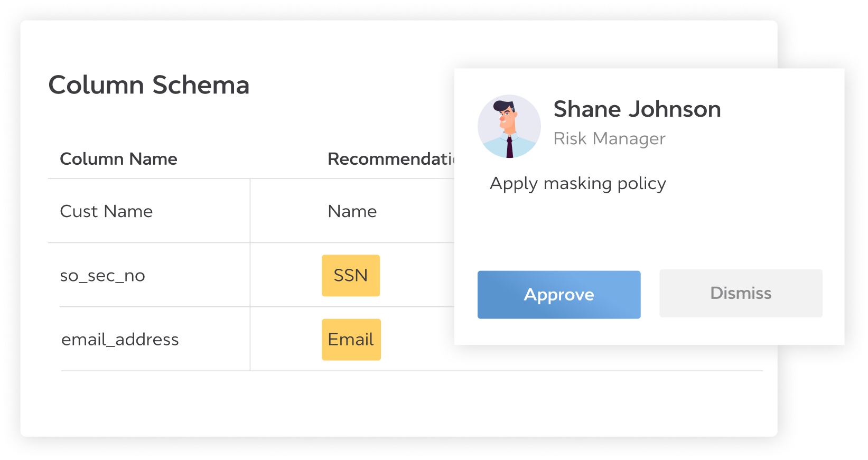
Task: Click the Risk Manager role label
Action: point(609,138)
